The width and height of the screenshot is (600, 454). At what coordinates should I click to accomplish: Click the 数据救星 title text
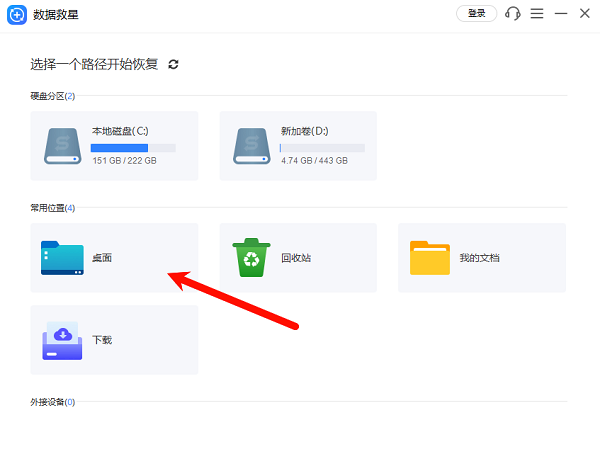[55, 15]
